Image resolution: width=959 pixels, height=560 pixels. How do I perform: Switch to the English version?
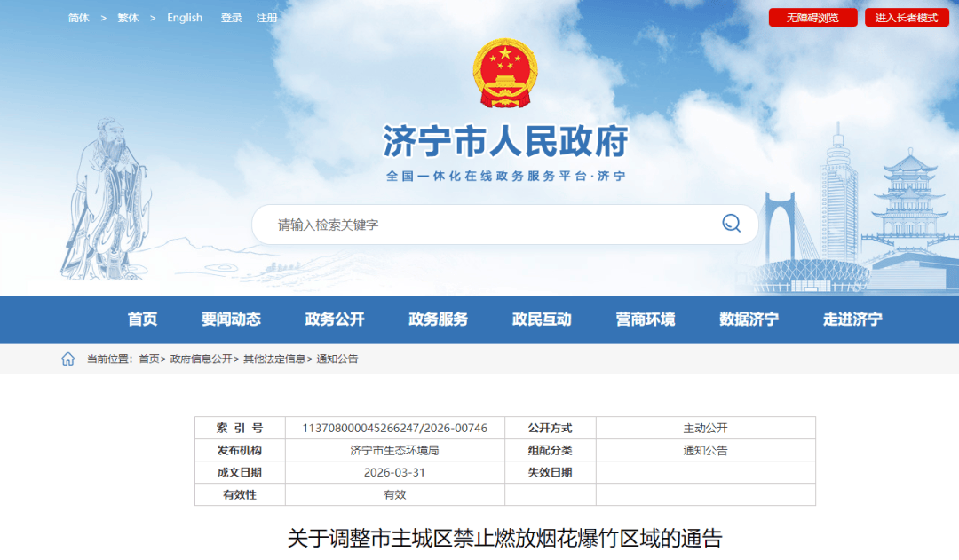[185, 18]
